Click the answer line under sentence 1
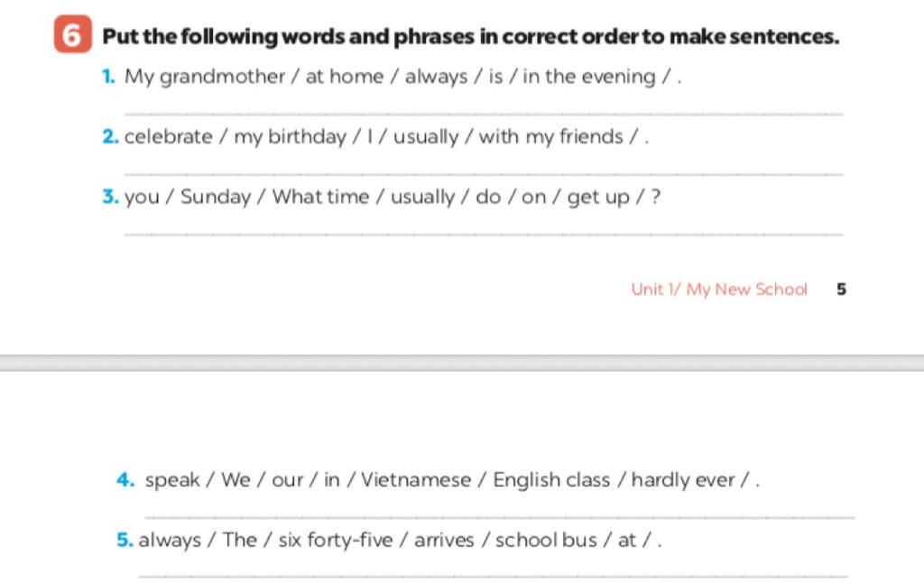This screenshot has width=924, height=584. [x=483, y=114]
